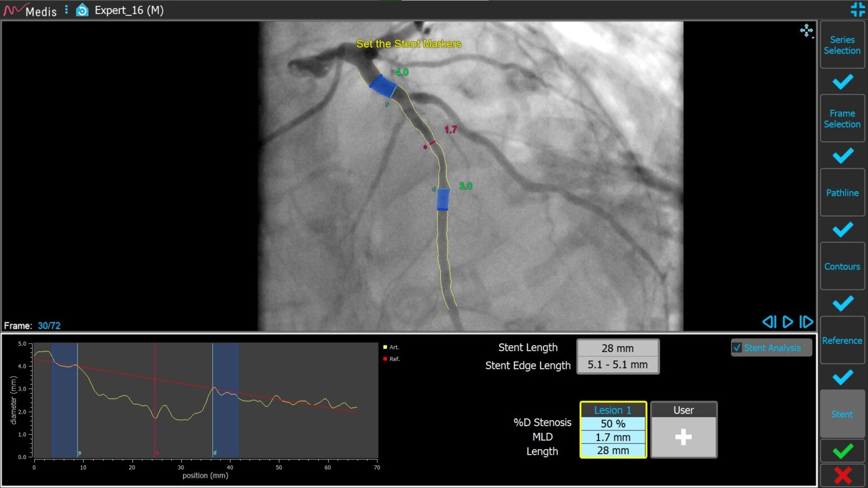
Task: Click the pan/move arrows icon in viewer
Action: click(x=806, y=30)
